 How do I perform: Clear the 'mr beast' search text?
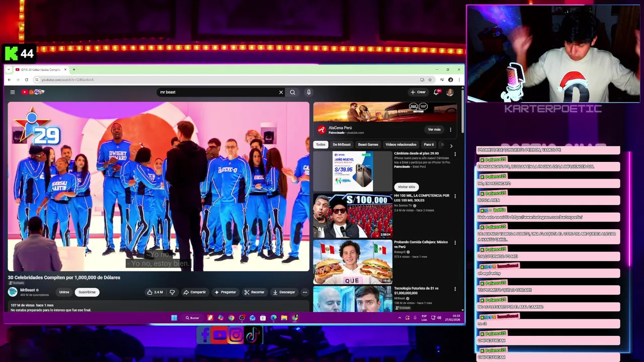point(281,92)
